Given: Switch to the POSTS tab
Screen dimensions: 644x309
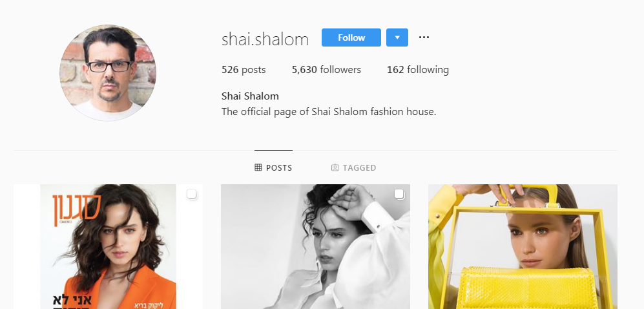Looking at the screenshot, I should (273, 167).
